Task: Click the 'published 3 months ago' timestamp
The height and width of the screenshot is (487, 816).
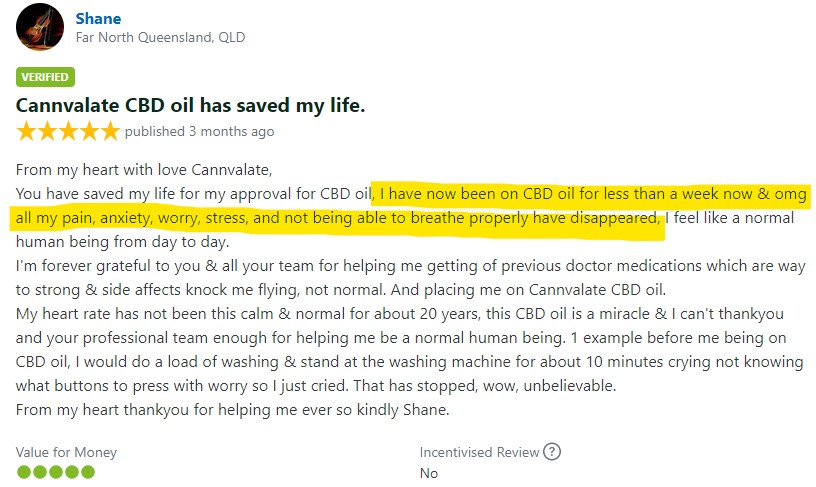Action: pos(199,132)
